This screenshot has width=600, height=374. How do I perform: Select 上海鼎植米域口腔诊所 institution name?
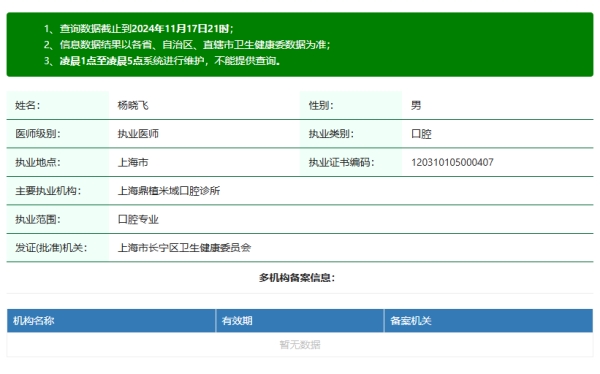tap(169, 191)
